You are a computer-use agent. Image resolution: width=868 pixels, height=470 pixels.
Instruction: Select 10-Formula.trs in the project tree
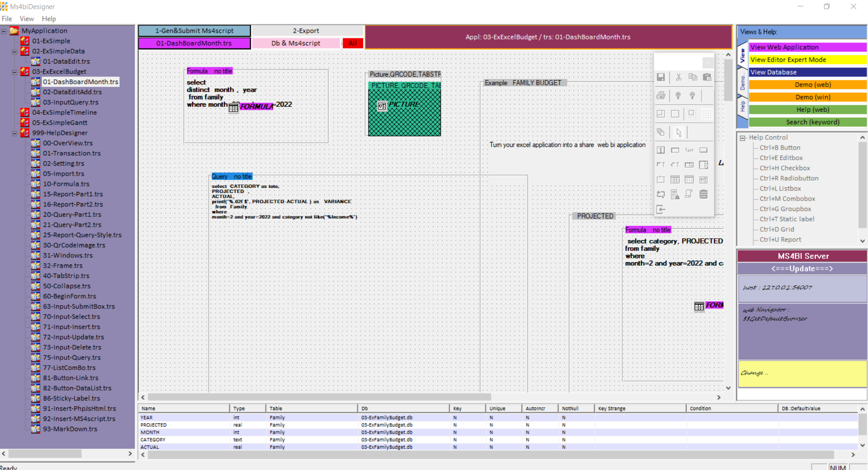pos(66,184)
